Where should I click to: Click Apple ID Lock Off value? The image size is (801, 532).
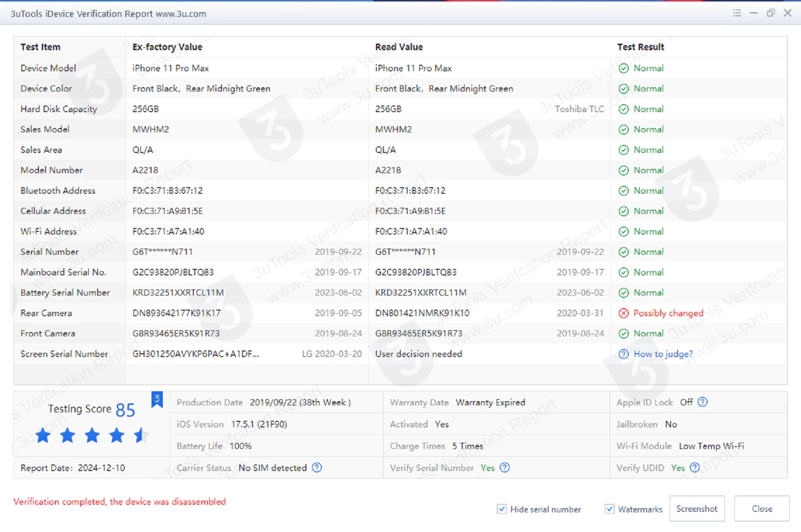pos(687,403)
